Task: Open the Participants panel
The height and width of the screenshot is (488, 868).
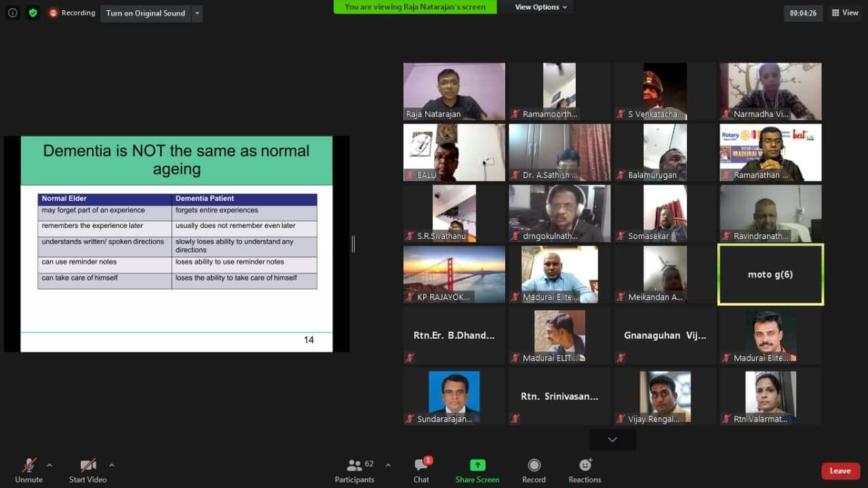Action: pyautogui.click(x=355, y=470)
